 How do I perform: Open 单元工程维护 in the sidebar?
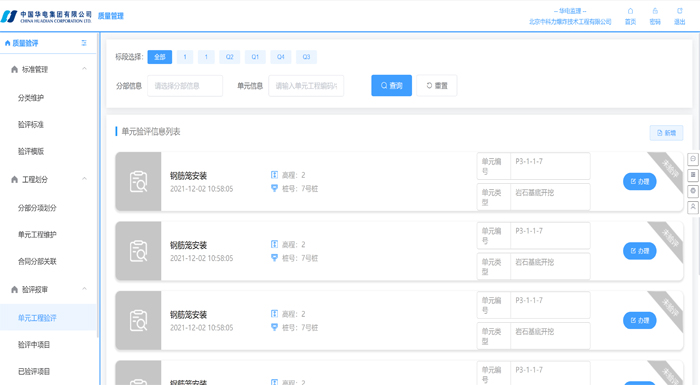point(37,234)
